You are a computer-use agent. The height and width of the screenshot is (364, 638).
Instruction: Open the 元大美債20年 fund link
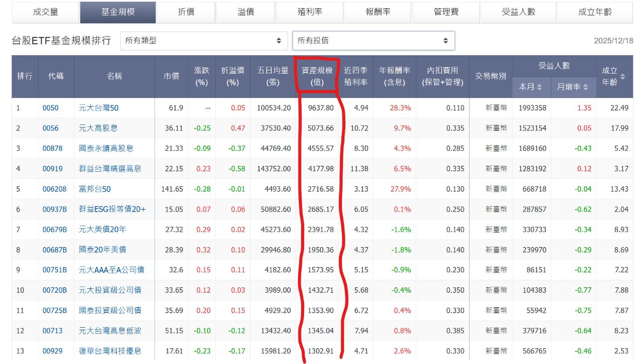(103, 230)
